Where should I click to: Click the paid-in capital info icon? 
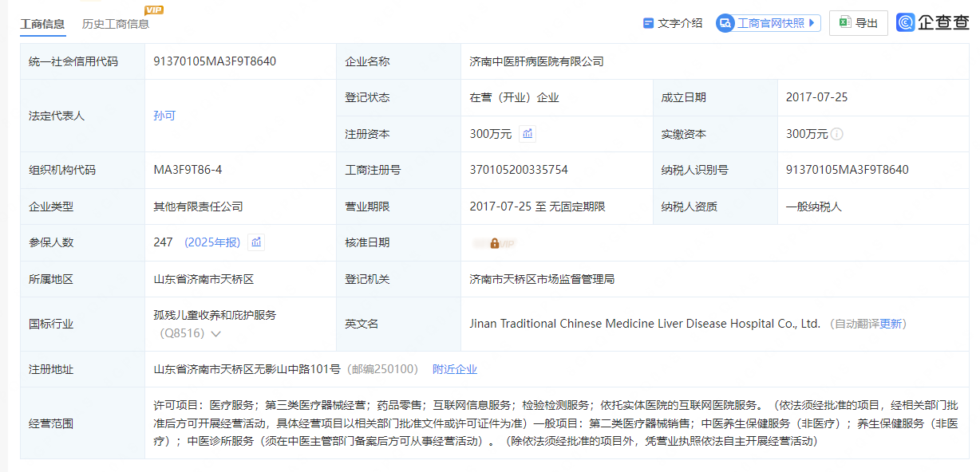point(837,134)
